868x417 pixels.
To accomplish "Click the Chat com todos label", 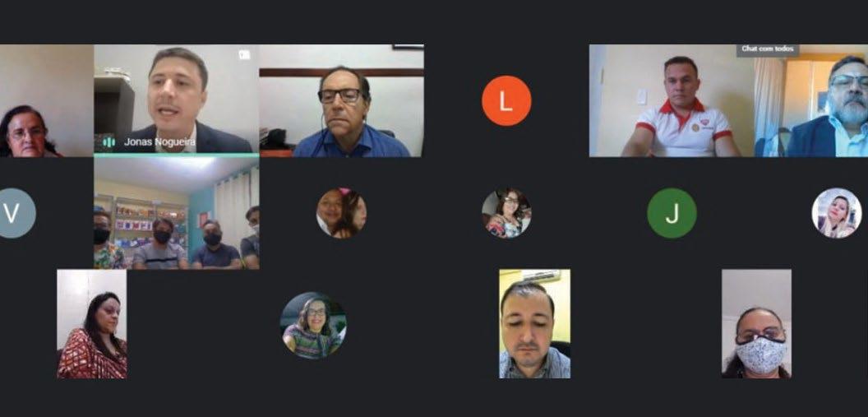I will click(767, 49).
